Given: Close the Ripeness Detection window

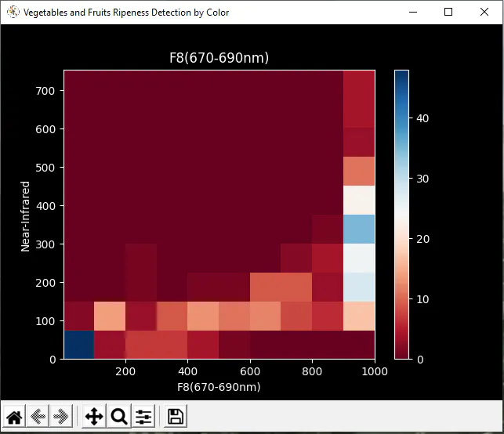Looking at the screenshot, I should pos(484,13).
